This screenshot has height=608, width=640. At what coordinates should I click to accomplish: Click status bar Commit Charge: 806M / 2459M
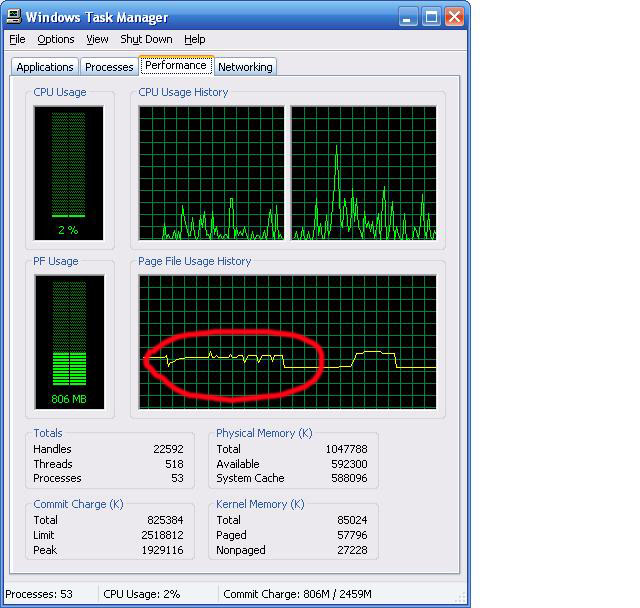coord(297,594)
